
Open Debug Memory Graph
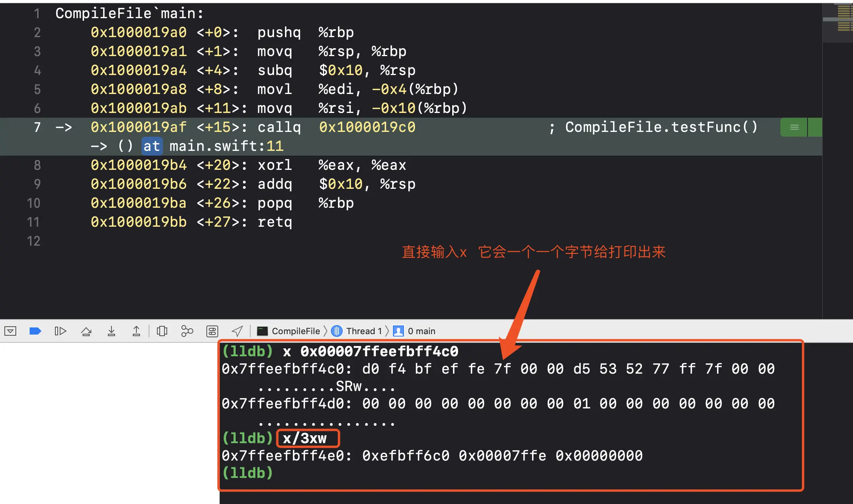pos(187,331)
